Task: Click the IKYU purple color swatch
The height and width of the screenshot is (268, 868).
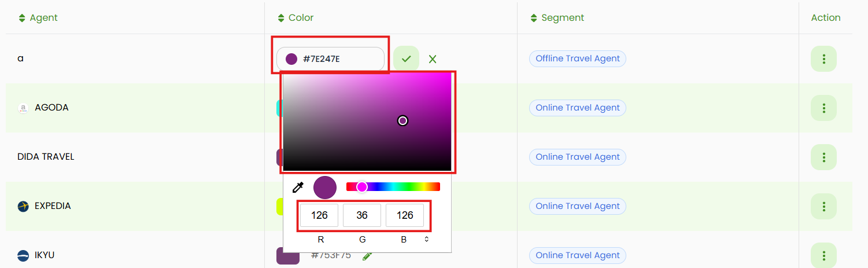Action: 288,256
